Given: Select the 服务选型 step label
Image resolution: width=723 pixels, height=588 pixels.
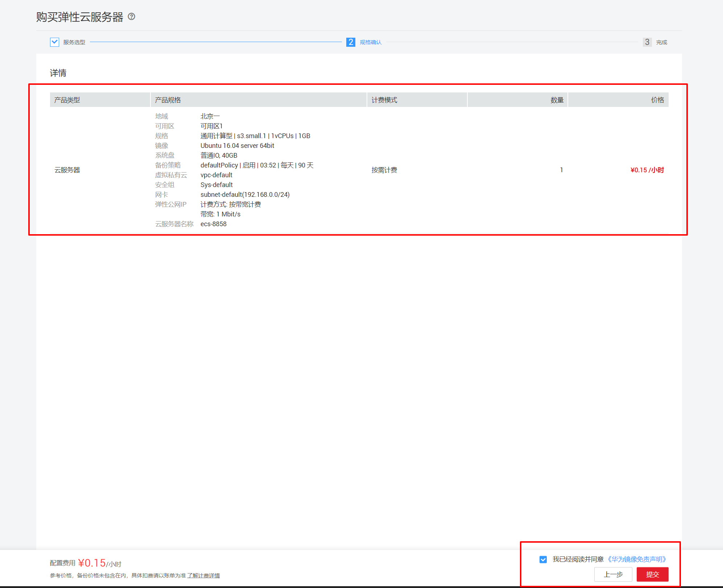Looking at the screenshot, I should point(74,42).
